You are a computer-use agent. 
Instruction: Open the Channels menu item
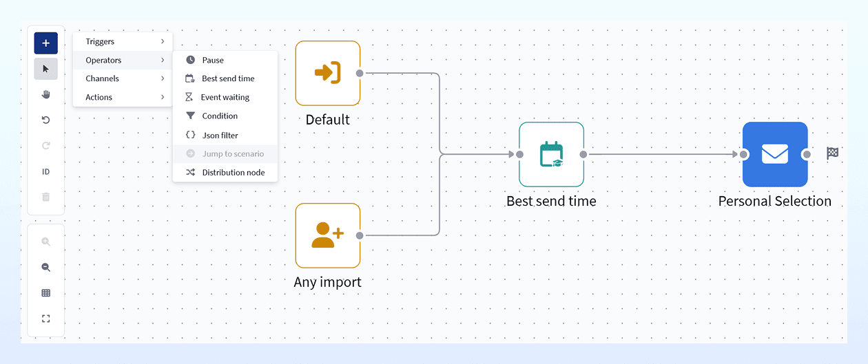tap(123, 78)
